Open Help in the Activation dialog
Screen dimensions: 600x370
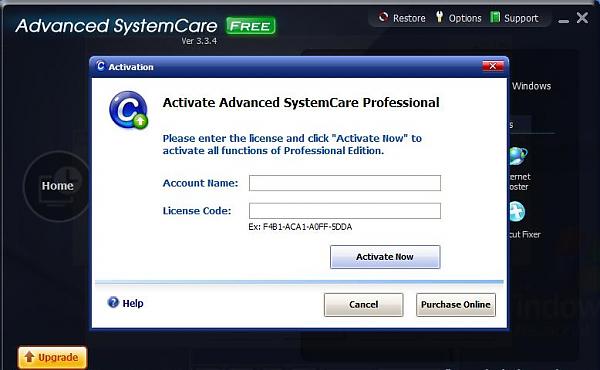pos(126,303)
